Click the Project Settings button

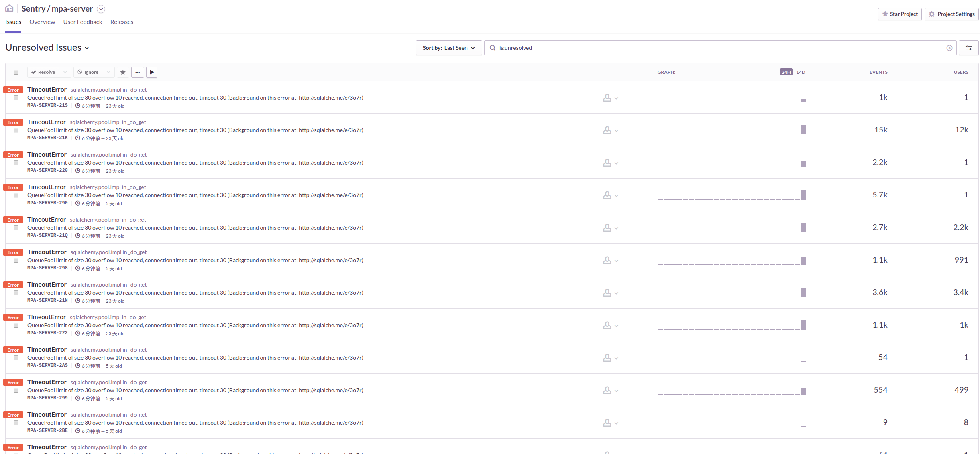tap(951, 14)
